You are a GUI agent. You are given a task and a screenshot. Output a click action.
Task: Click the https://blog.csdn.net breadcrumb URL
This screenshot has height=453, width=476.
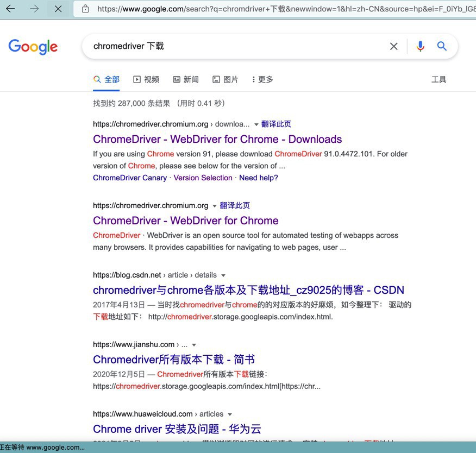click(x=127, y=275)
